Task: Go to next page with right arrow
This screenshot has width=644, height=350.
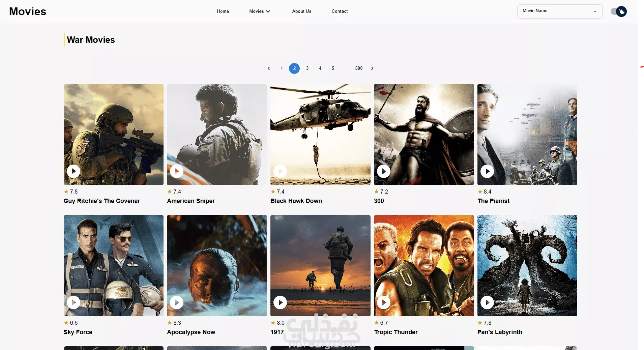Action: coord(372,68)
